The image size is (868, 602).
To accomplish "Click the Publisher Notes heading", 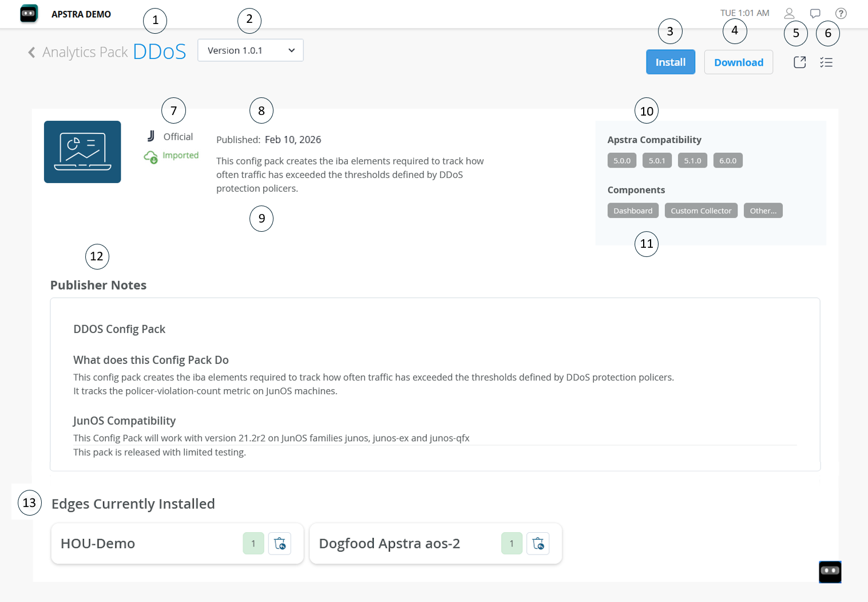I will pos(98,285).
